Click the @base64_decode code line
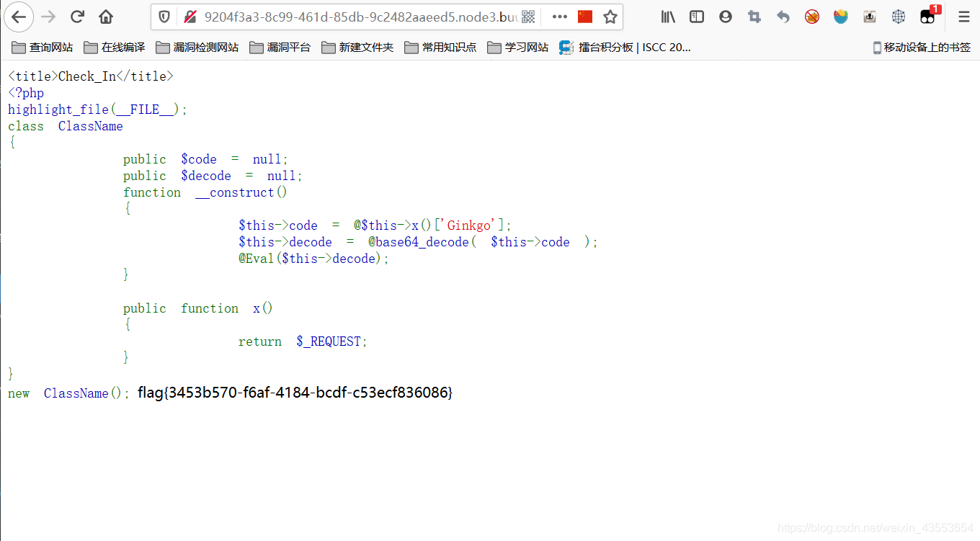Viewport: 980px width, 541px height. click(419, 242)
